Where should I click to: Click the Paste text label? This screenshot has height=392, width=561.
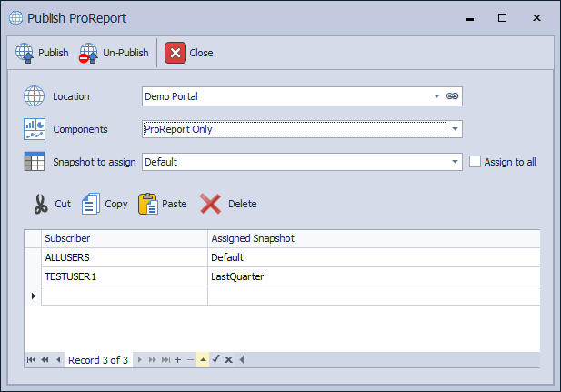175,204
